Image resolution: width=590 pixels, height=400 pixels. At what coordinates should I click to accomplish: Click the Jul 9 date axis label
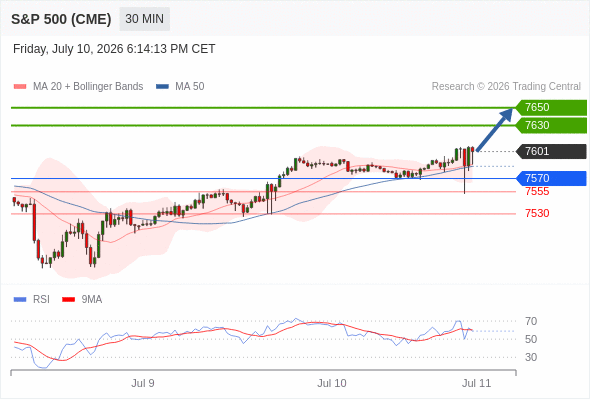pyautogui.click(x=143, y=383)
